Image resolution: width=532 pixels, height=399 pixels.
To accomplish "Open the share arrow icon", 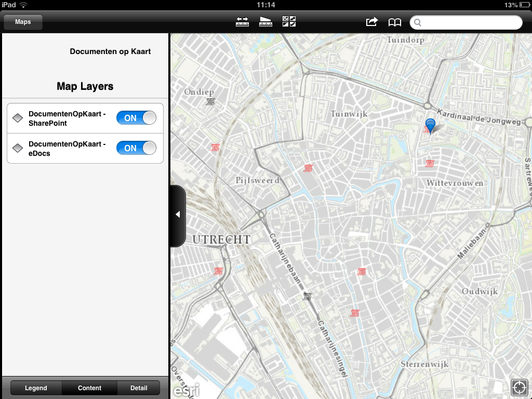I will tap(372, 22).
